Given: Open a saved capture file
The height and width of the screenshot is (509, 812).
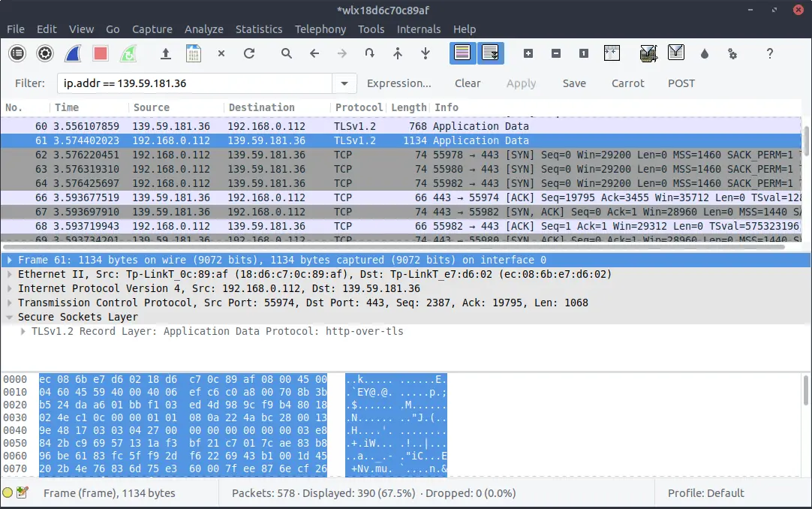Looking at the screenshot, I should (x=165, y=53).
